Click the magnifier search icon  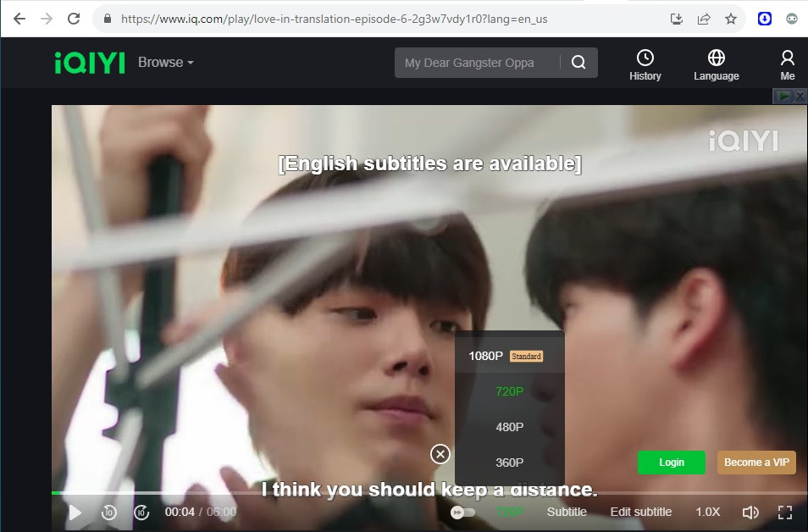tap(578, 63)
